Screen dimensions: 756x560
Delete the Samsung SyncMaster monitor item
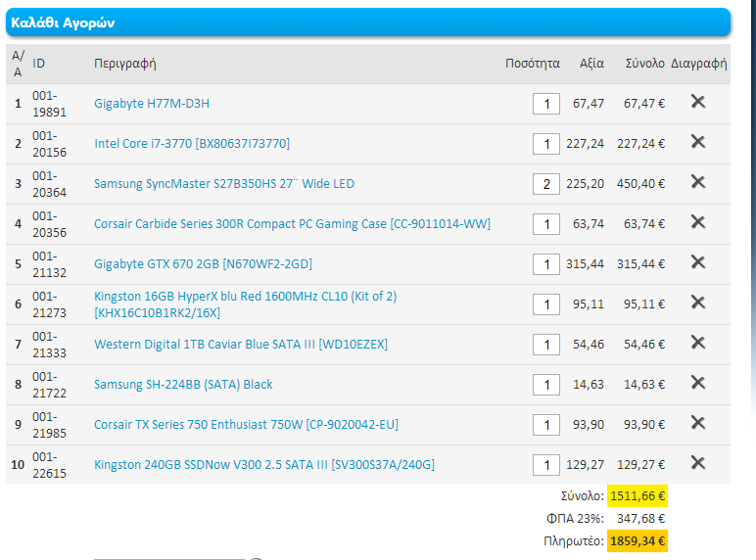pyautogui.click(x=698, y=182)
